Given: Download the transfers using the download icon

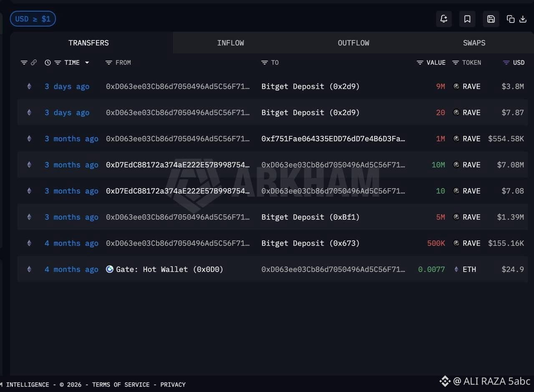Looking at the screenshot, I should [x=523, y=19].
